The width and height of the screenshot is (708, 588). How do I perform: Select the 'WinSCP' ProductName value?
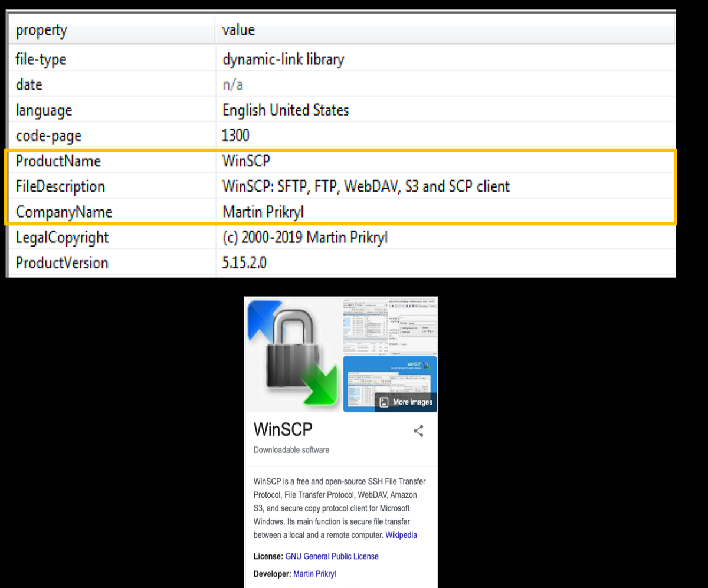pyautogui.click(x=445, y=161)
